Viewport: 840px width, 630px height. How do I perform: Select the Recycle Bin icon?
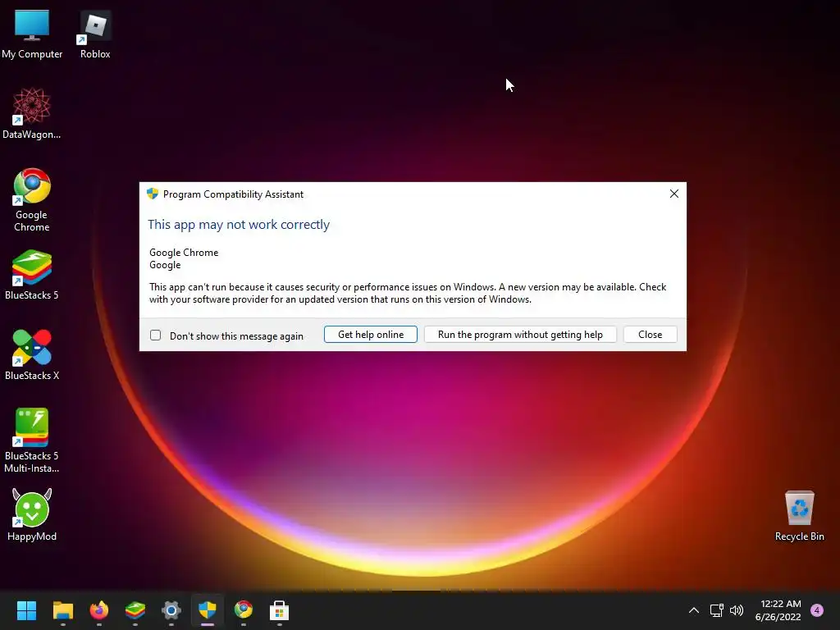pyautogui.click(x=799, y=515)
